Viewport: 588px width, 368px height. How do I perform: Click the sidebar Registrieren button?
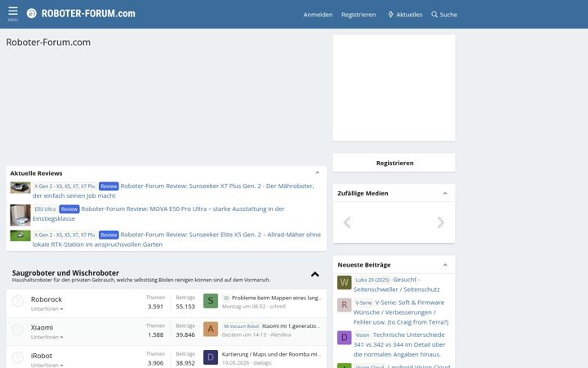(394, 163)
